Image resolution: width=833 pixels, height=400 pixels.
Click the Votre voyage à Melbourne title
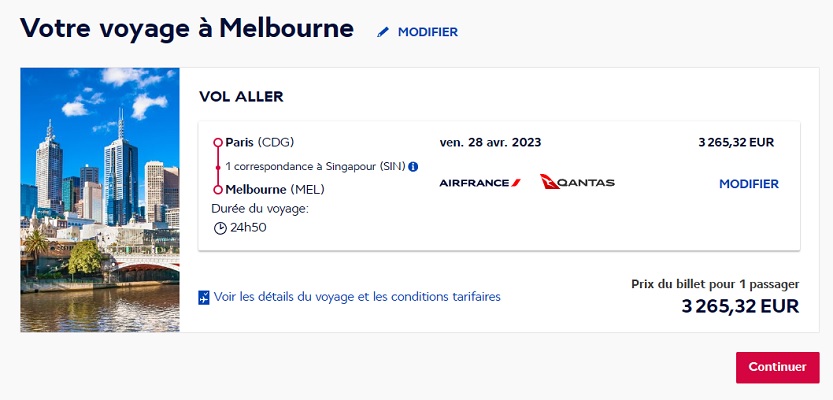click(x=187, y=28)
